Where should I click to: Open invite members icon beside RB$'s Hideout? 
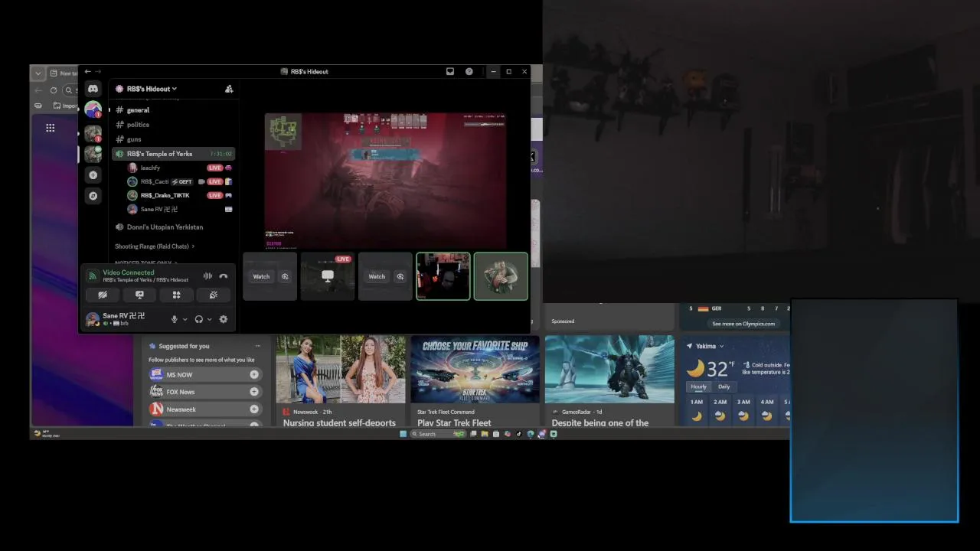229,89
